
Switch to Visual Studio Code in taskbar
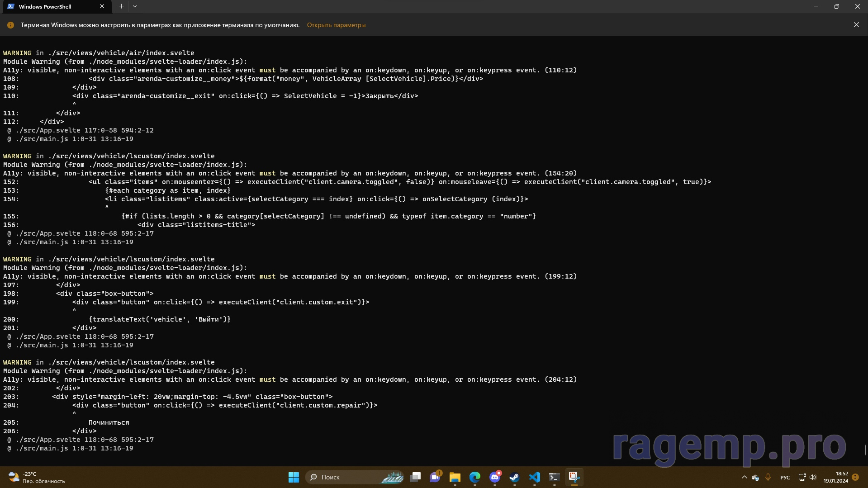[534, 477]
